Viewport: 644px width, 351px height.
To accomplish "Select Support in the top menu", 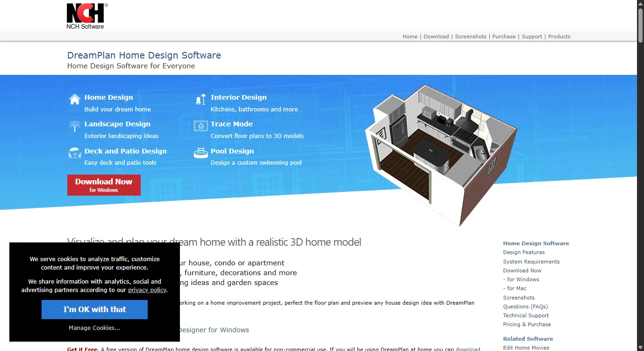I will point(532,37).
